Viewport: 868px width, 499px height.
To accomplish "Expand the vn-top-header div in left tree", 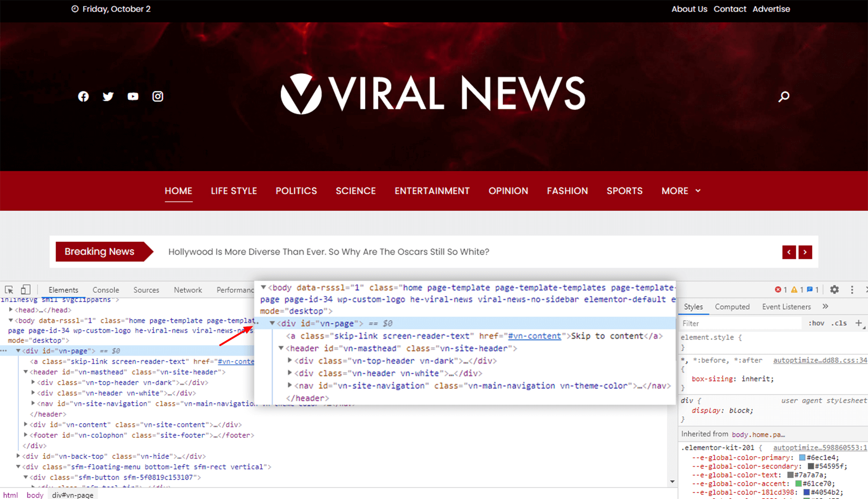I will (33, 382).
